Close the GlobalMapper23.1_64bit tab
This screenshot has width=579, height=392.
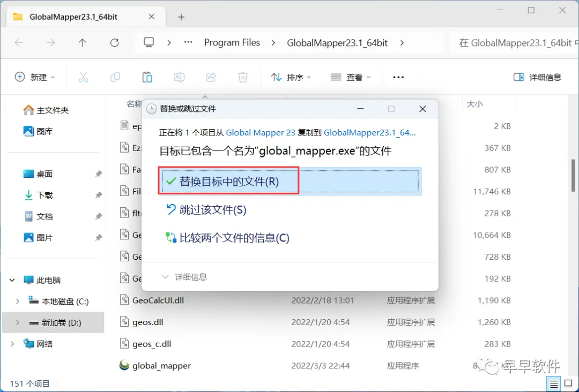pyautogui.click(x=151, y=17)
